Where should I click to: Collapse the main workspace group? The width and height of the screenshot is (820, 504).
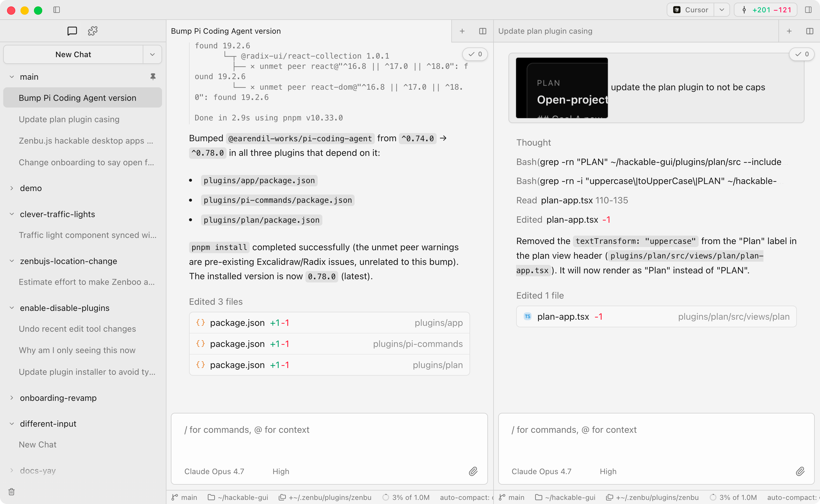(x=12, y=77)
